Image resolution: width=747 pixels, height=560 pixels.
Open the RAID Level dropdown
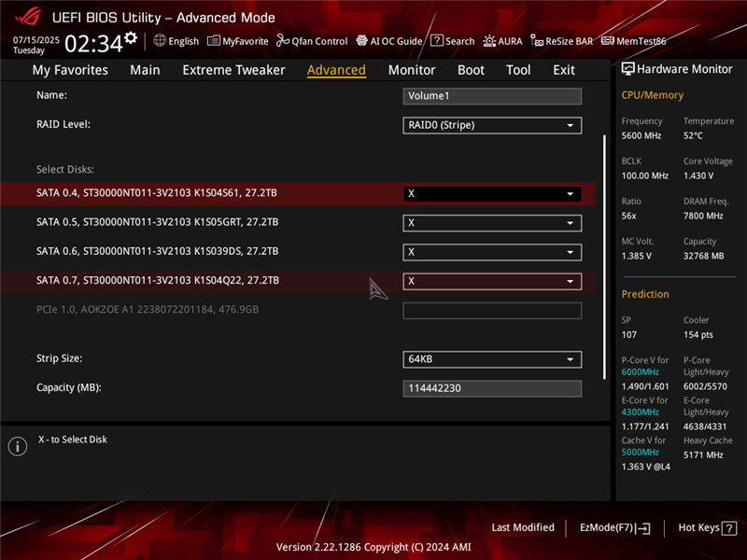492,125
